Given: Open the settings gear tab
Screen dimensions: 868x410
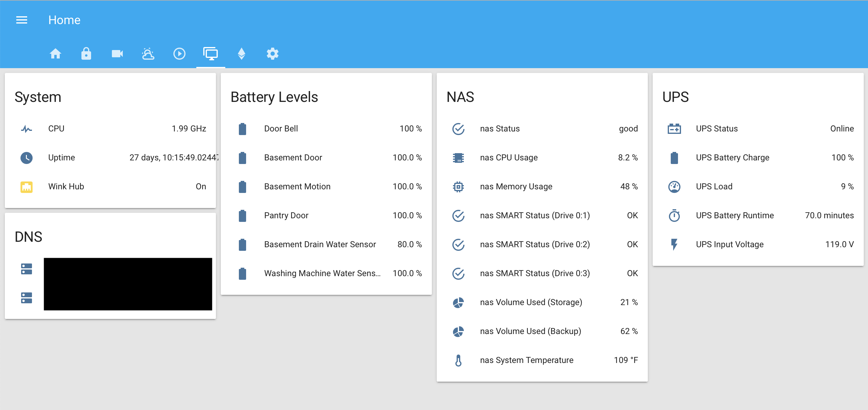Looking at the screenshot, I should [x=272, y=54].
